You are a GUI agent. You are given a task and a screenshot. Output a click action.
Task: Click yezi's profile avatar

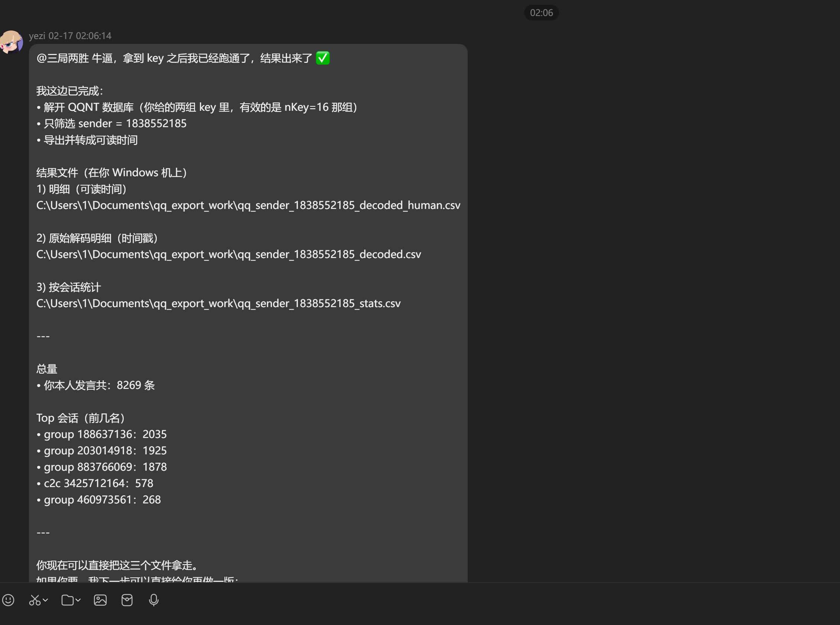pos(12,42)
